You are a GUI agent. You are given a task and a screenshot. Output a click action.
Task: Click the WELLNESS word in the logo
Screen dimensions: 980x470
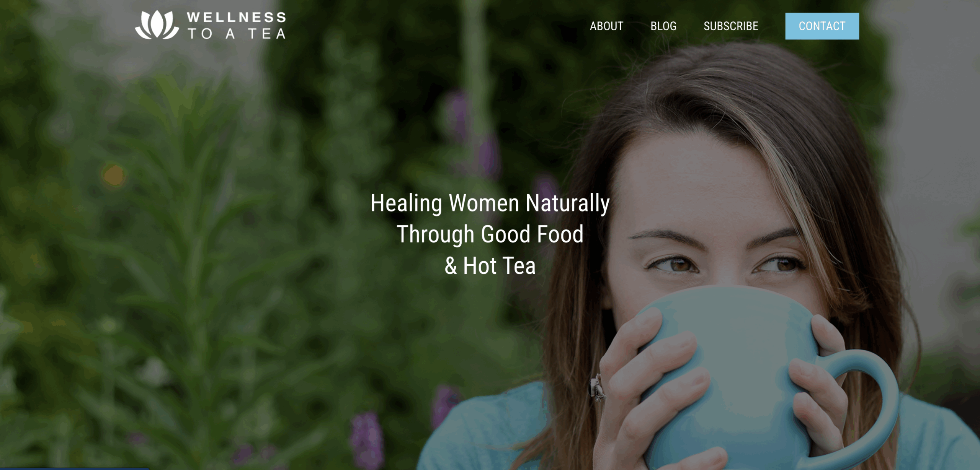pyautogui.click(x=237, y=17)
